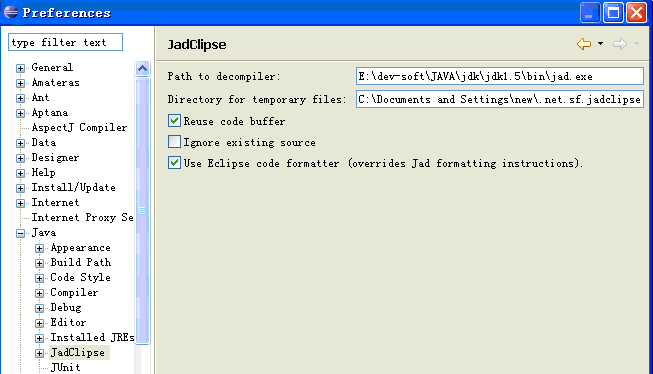Viewport: 653px width, 374px height.
Task: Select the Java preferences item
Action: [x=43, y=232]
